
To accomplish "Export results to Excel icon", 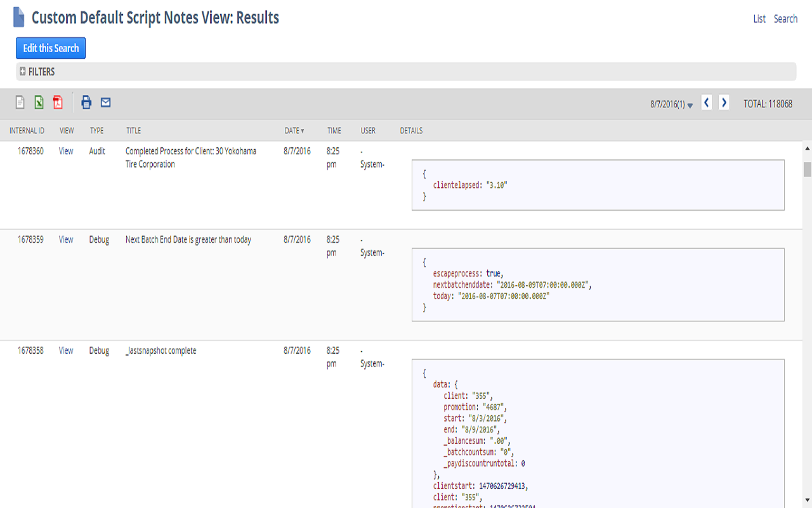I will pos(39,102).
